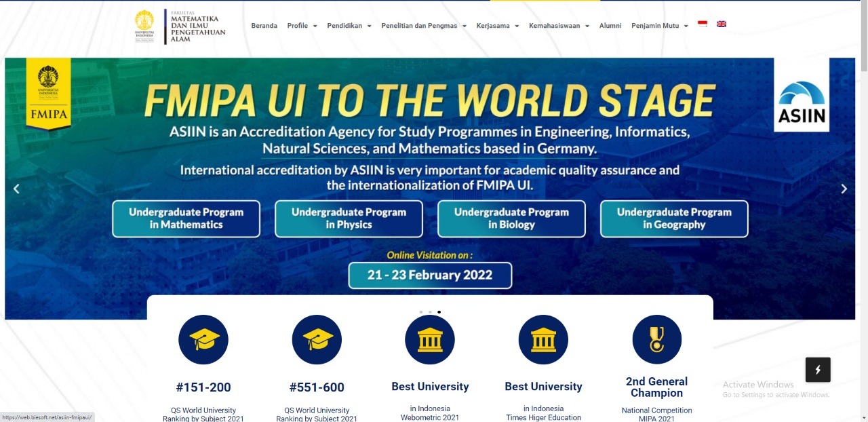Click graduation cap icon above #551-600
The image size is (868, 422).
click(x=317, y=339)
